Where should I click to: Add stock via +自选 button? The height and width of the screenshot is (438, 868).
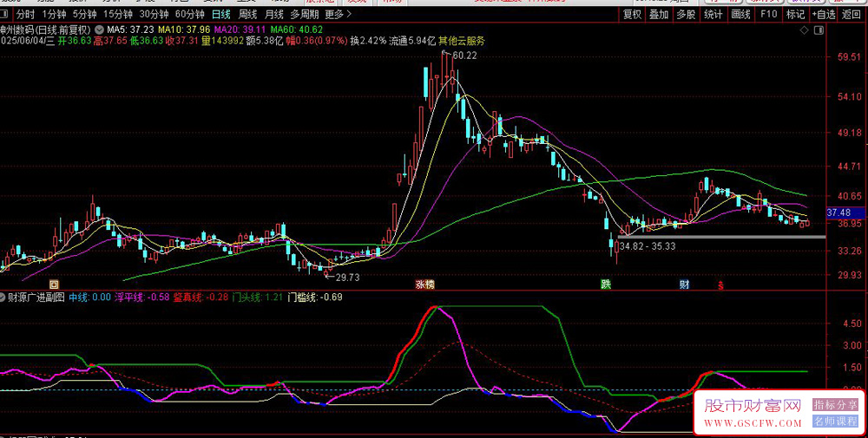tap(824, 15)
